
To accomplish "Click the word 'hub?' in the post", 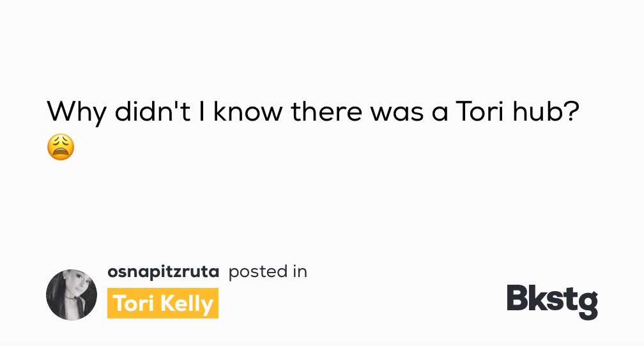I will click(546, 111).
